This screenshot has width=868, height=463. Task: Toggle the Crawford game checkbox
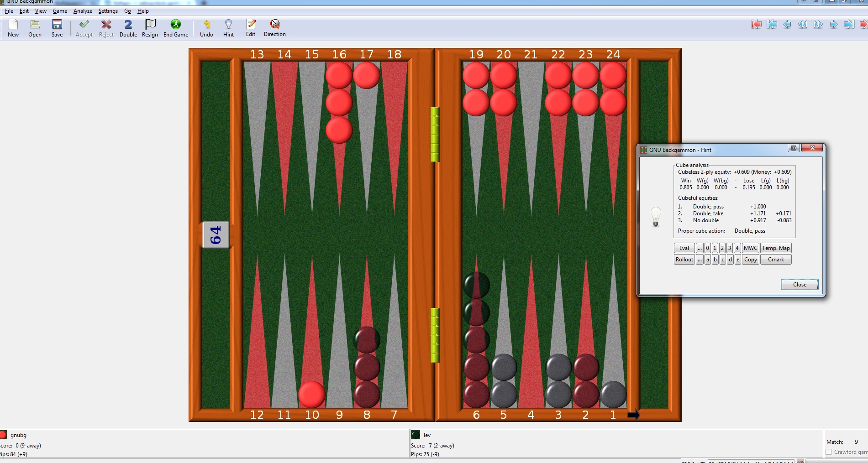(x=829, y=452)
